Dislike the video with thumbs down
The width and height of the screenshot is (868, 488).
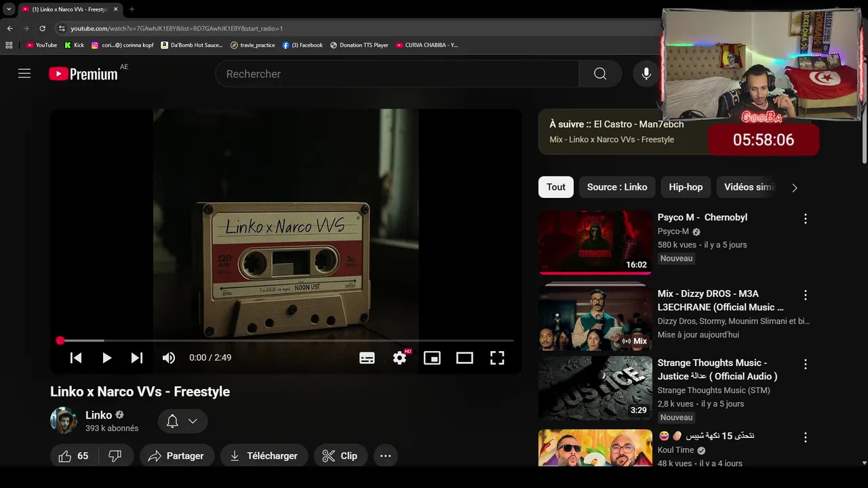click(x=115, y=456)
